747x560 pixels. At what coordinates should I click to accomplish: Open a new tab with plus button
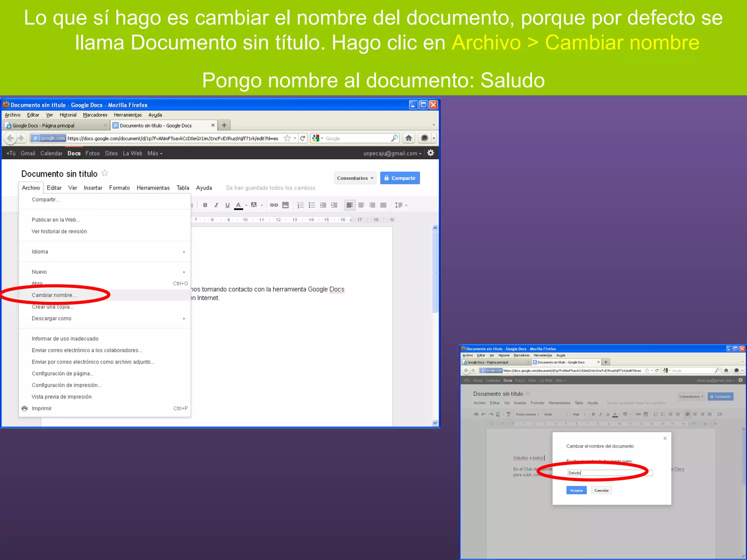[x=224, y=125]
